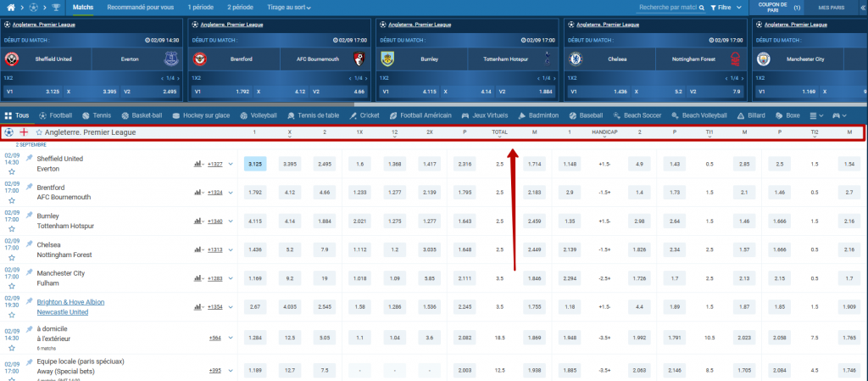Open the trophy breadcrumb icon
Image resolution: width=868 pixels, height=381 pixels.
(x=56, y=8)
